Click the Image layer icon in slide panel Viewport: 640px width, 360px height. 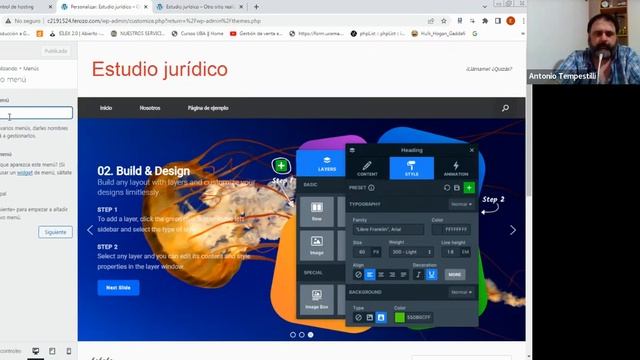317,245
